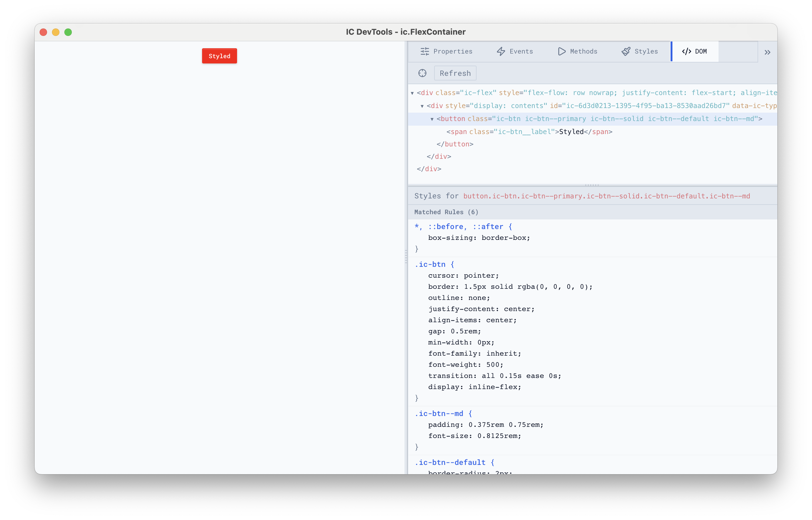The width and height of the screenshot is (812, 520).
Task: Collapse the button element in DOM tree
Action: 432,119
